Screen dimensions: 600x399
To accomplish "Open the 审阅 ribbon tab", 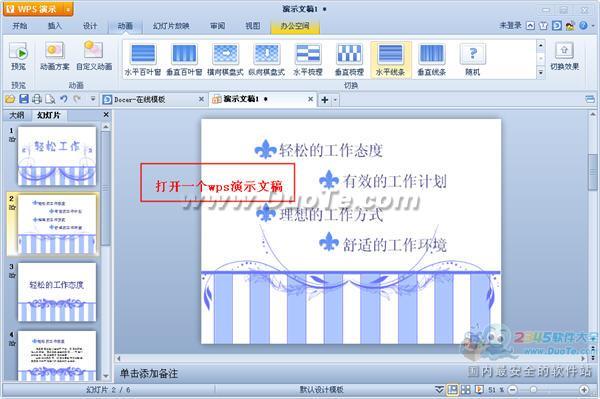I will (218, 26).
